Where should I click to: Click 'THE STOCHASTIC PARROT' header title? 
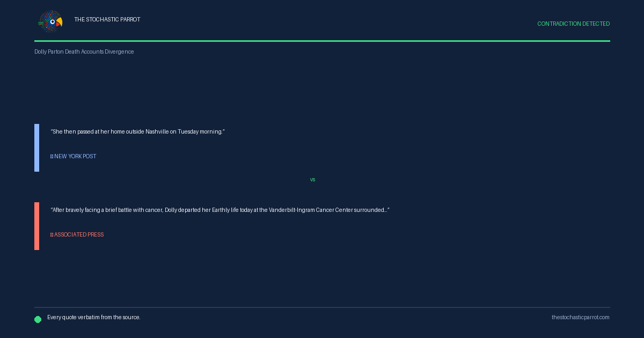click(107, 19)
